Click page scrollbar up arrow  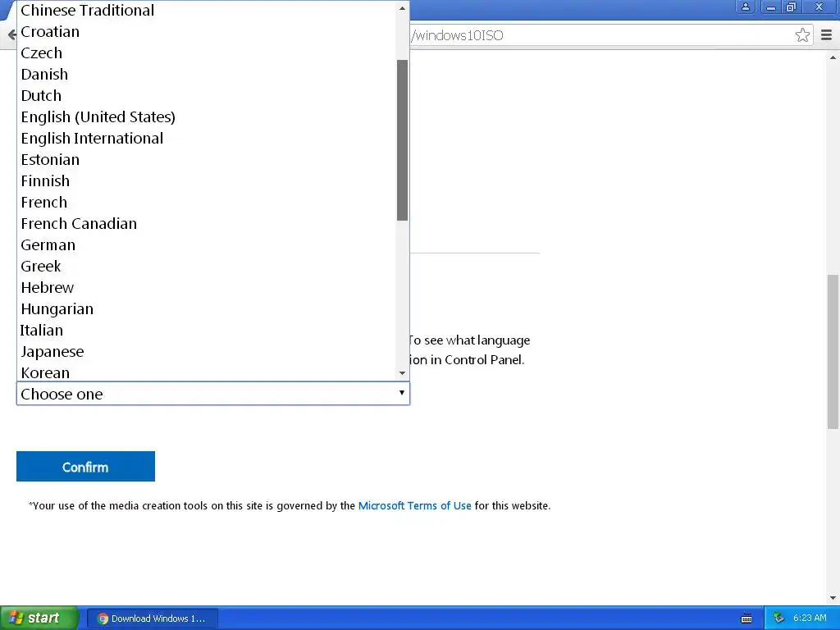click(833, 57)
